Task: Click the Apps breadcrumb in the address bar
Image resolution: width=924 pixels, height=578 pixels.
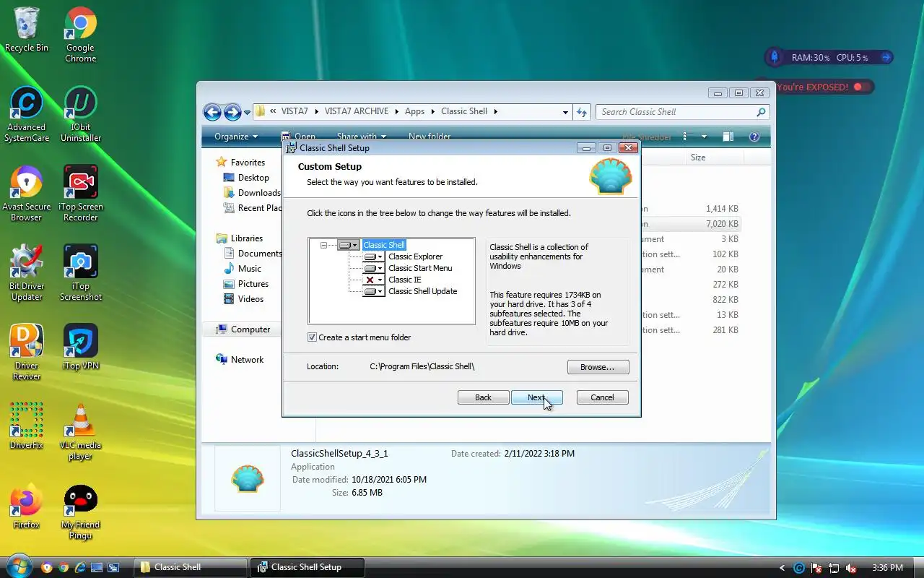Action: point(414,111)
